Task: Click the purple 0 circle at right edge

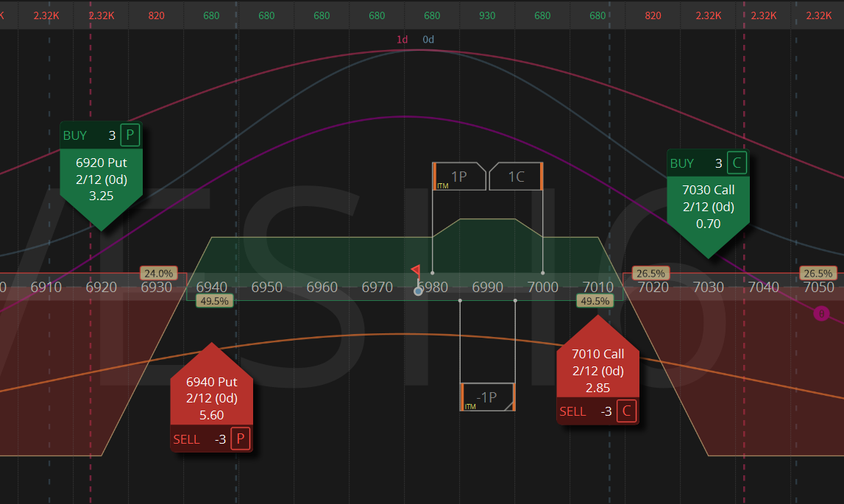Action: pyautogui.click(x=821, y=314)
